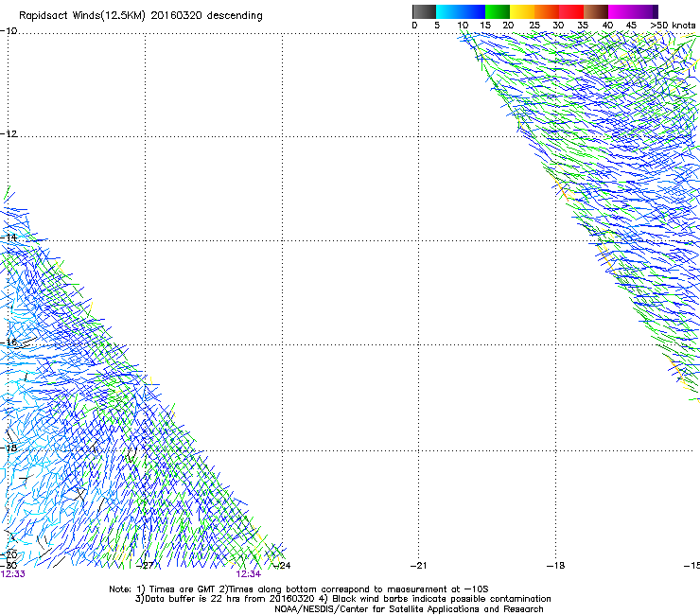Click the '-21' longitude axis label
Screen dimensions: 700x615
(419, 565)
